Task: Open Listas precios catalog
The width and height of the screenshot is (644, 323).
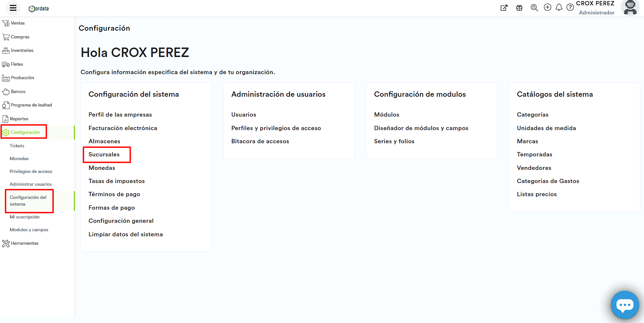Action: click(x=536, y=194)
